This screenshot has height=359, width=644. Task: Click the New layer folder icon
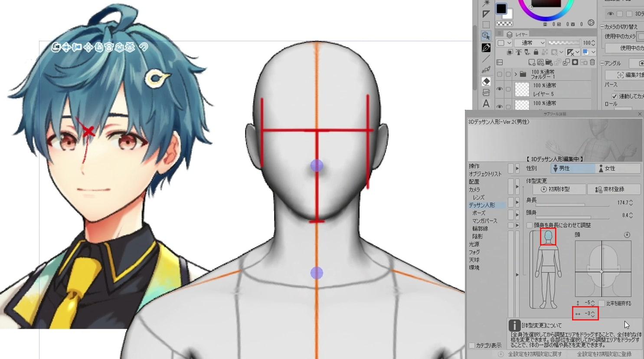[x=549, y=63]
